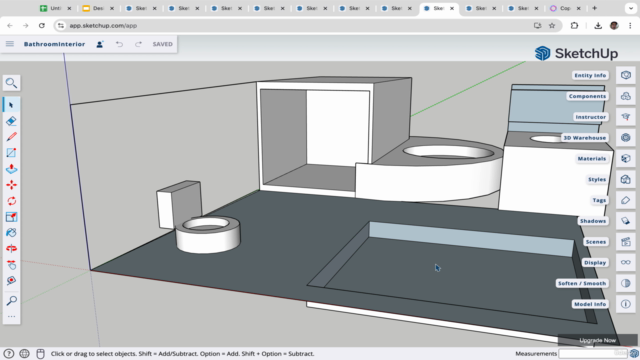Screen dimensions: 640x360
Task: Go back in browser history
Action: 10,25
